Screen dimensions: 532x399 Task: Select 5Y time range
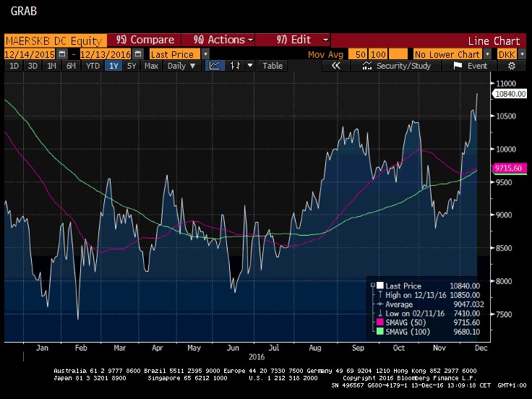point(132,66)
